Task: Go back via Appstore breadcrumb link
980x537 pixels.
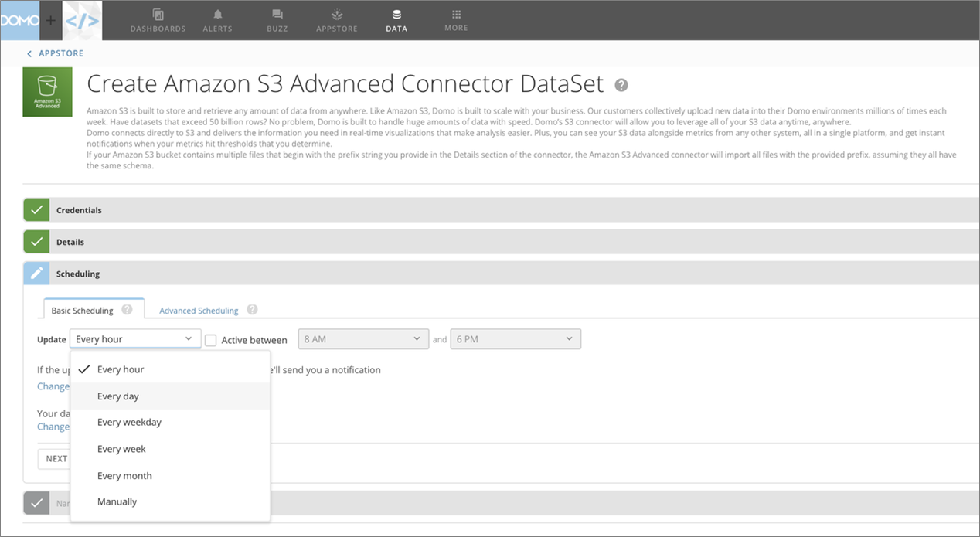Action: coord(56,53)
